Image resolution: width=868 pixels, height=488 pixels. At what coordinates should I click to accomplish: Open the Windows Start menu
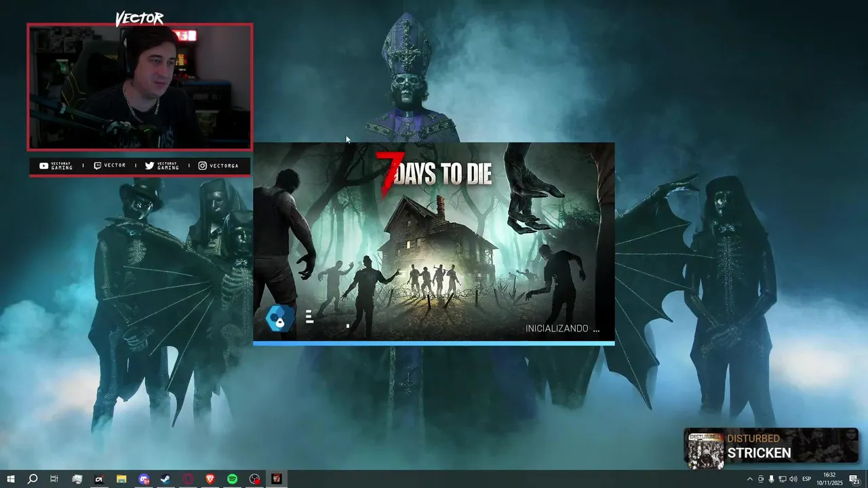point(11,479)
